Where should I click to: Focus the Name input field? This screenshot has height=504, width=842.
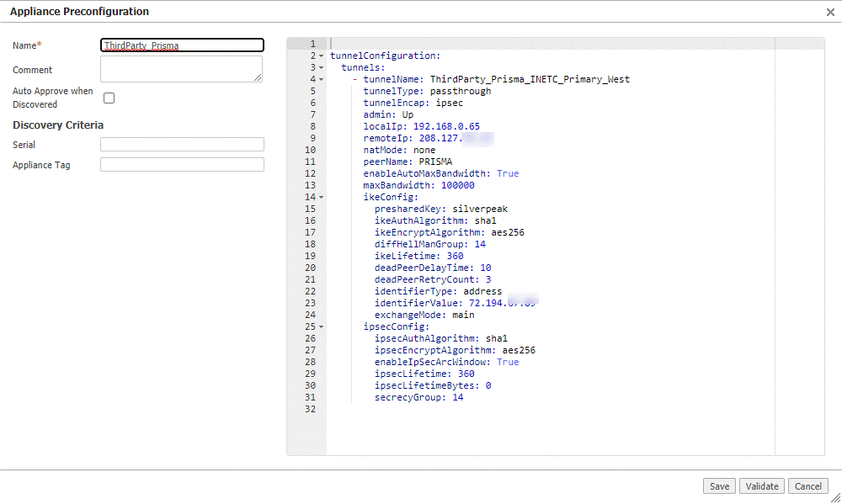(x=182, y=45)
